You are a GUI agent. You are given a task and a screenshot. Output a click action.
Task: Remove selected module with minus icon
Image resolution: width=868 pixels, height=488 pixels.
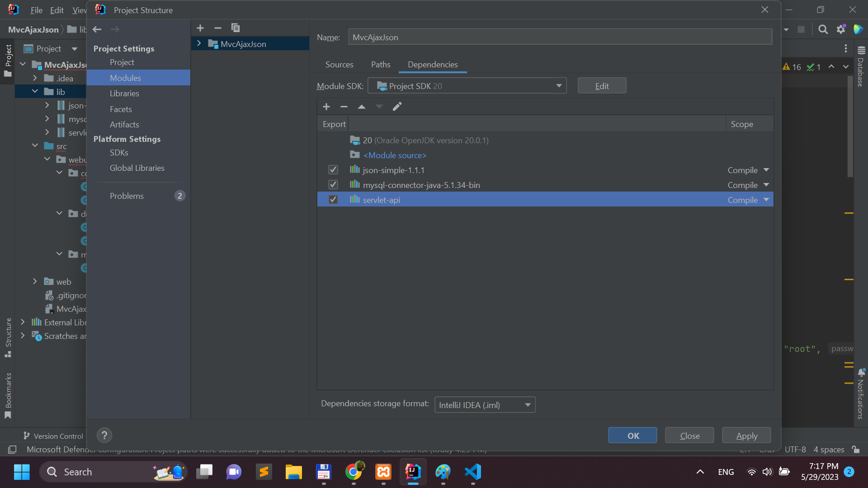(x=217, y=28)
